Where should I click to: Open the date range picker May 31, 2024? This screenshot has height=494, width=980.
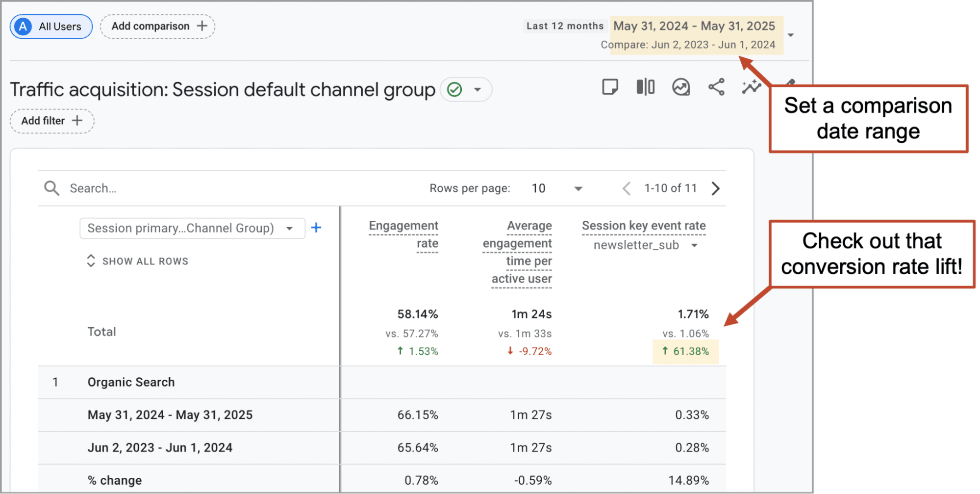pyautogui.click(x=694, y=26)
